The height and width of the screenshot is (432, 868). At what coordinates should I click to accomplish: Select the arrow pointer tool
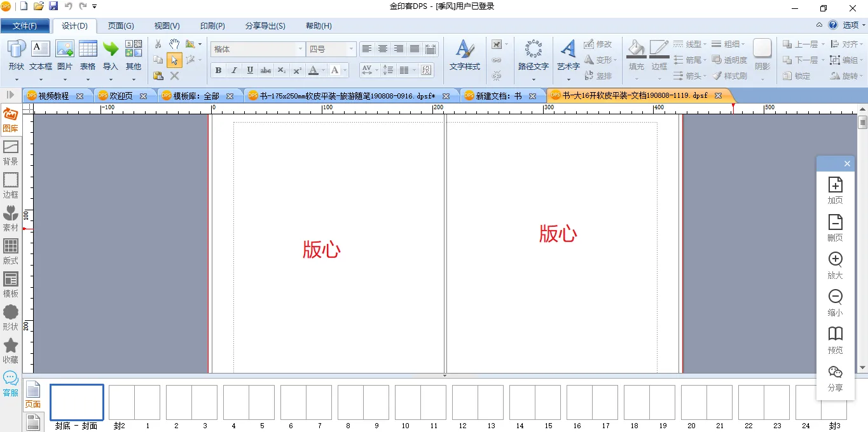tap(174, 60)
